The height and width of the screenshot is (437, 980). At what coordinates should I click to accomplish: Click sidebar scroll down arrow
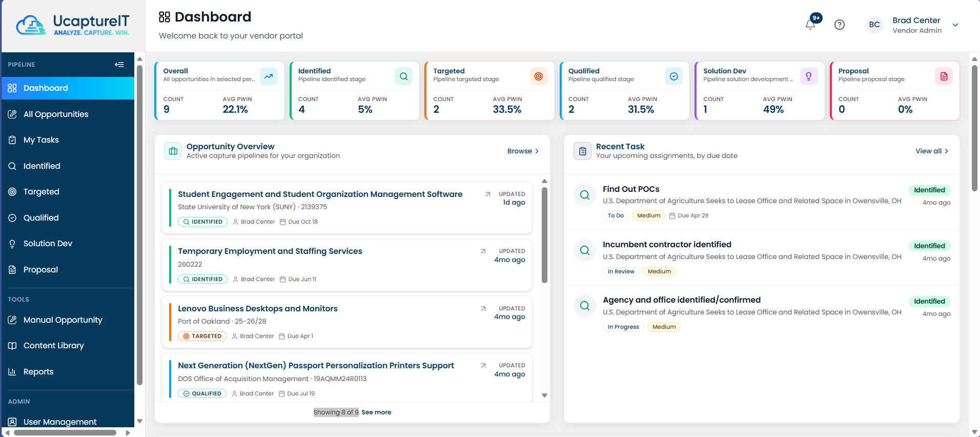139,421
